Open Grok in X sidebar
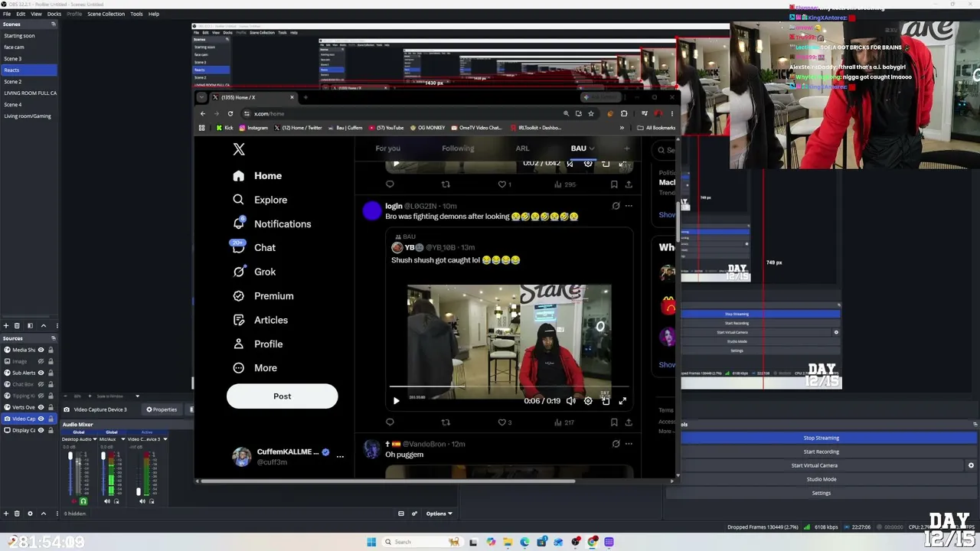Screen dimensions: 980x551 (254, 272)
